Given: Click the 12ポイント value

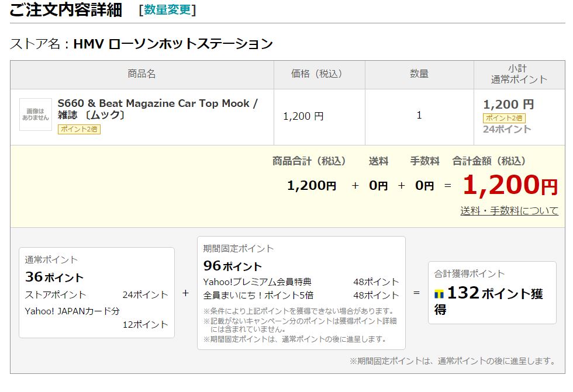Looking at the screenshot, I should pos(145,324).
